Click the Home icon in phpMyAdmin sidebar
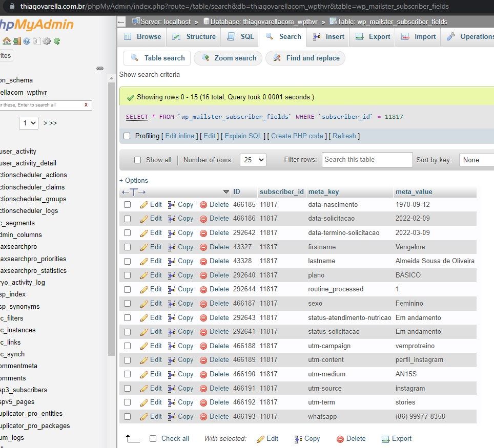 coord(6,41)
